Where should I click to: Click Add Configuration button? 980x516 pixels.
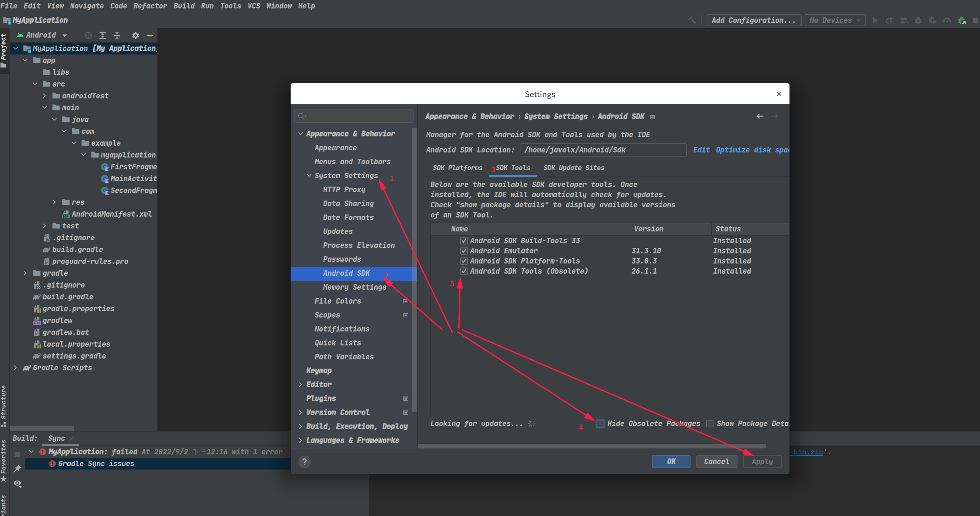pyautogui.click(x=754, y=20)
